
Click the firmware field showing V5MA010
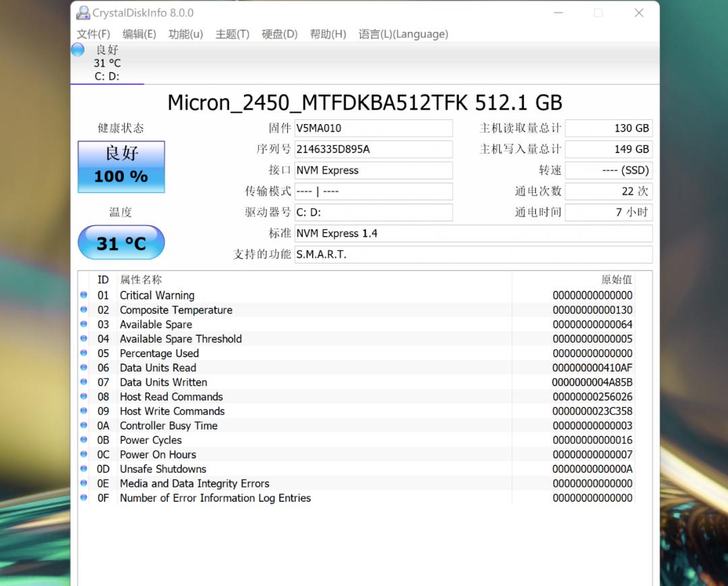point(373,128)
